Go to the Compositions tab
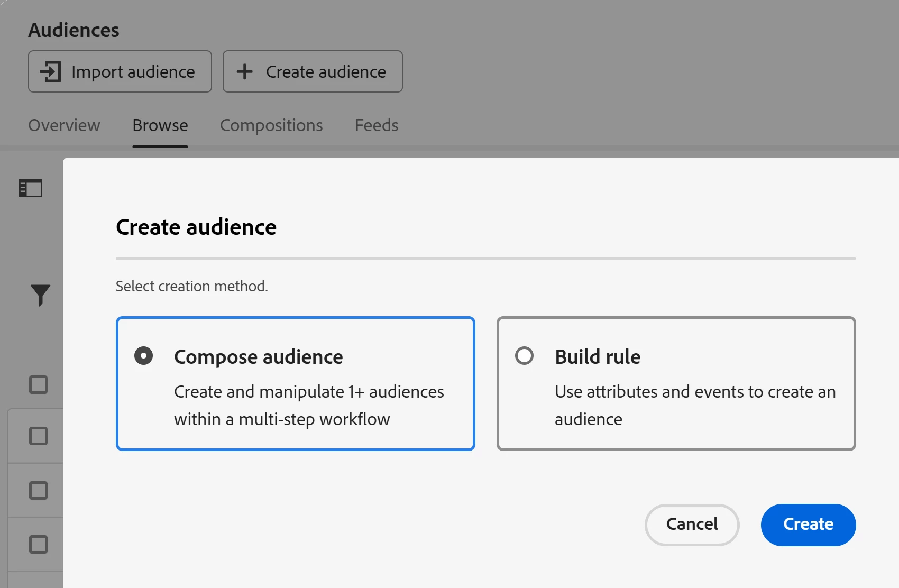 [x=271, y=125]
